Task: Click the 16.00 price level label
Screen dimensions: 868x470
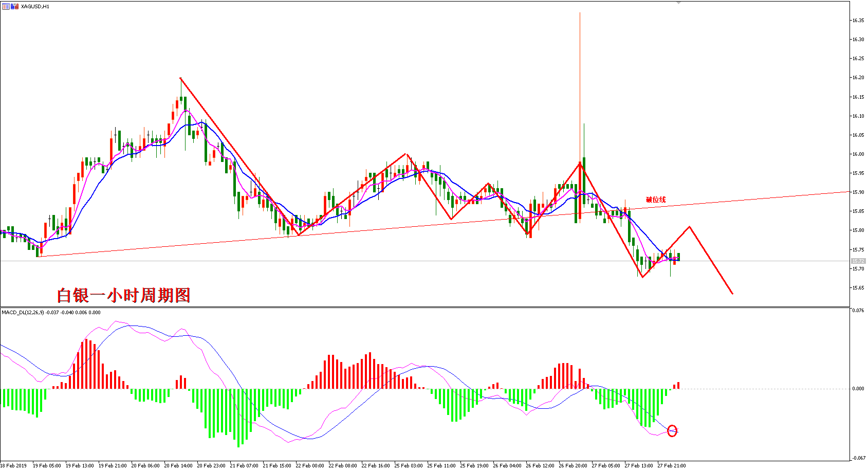Action: tap(858, 154)
